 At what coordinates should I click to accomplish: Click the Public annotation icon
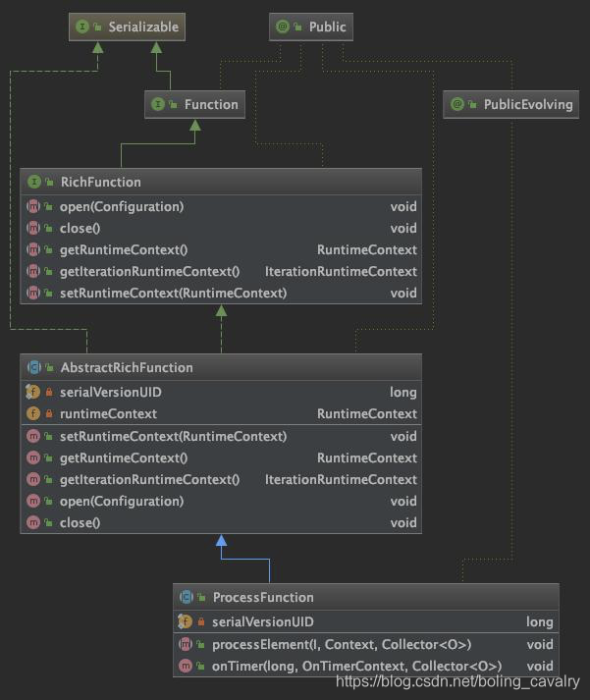[283, 27]
